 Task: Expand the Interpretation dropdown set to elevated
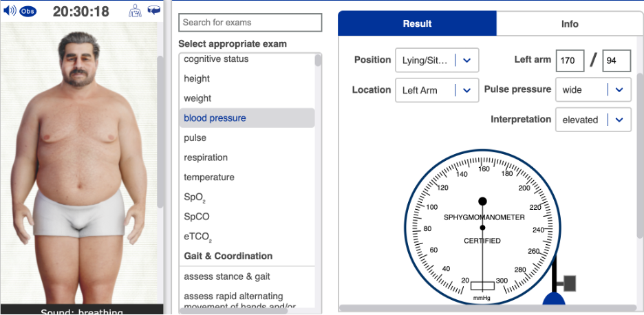coord(592,120)
